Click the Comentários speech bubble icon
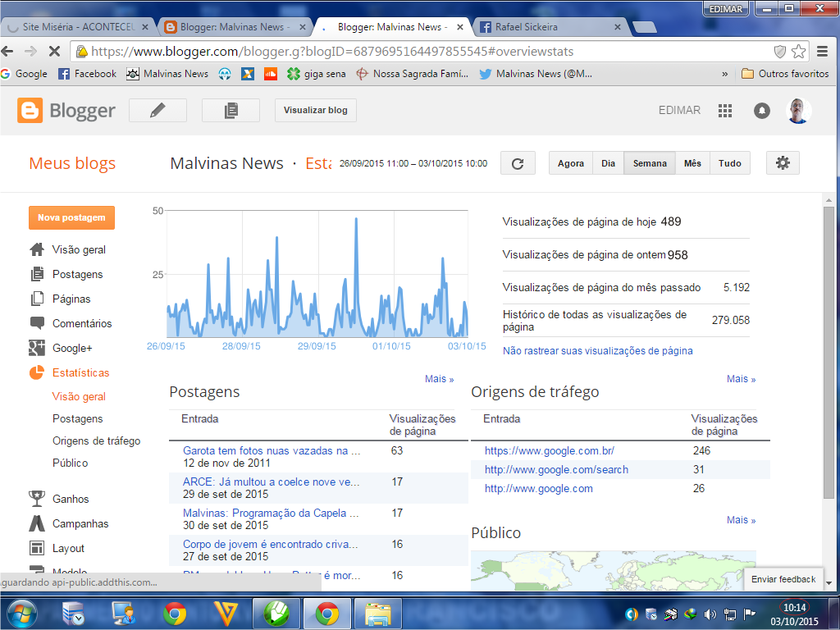Viewport: 840px width, 630px height. pyautogui.click(x=37, y=323)
